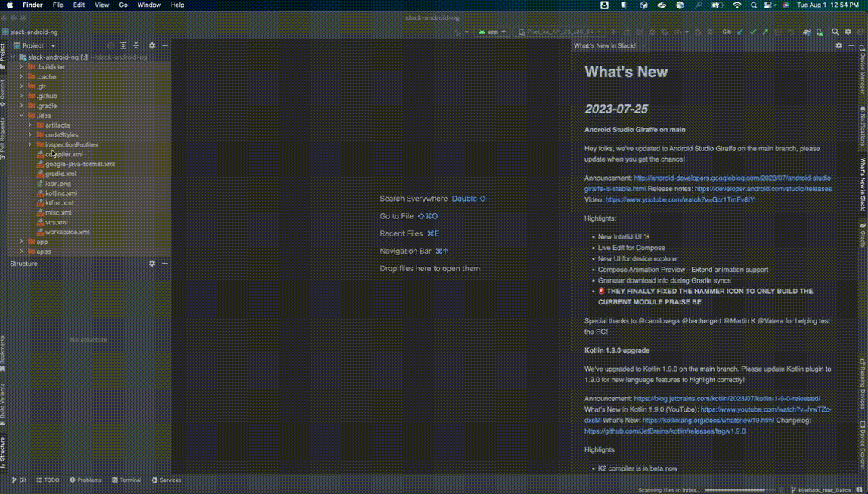Open the Terminal tab in bottom bar

pyautogui.click(x=126, y=480)
